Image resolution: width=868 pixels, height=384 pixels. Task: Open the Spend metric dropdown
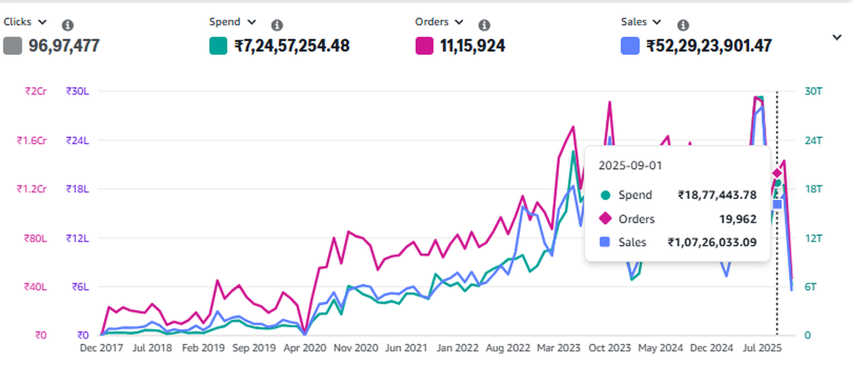(x=252, y=22)
